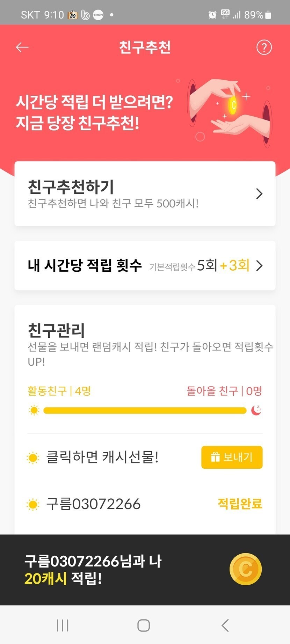Open Android recent apps button
This screenshot has height=644, width=290.
click(x=63, y=625)
